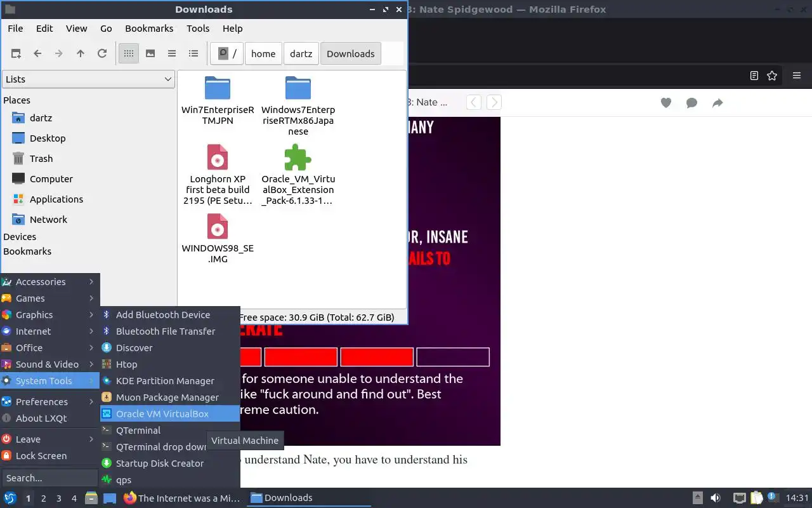Click the application menu Search field

pyautogui.click(x=49, y=478)
